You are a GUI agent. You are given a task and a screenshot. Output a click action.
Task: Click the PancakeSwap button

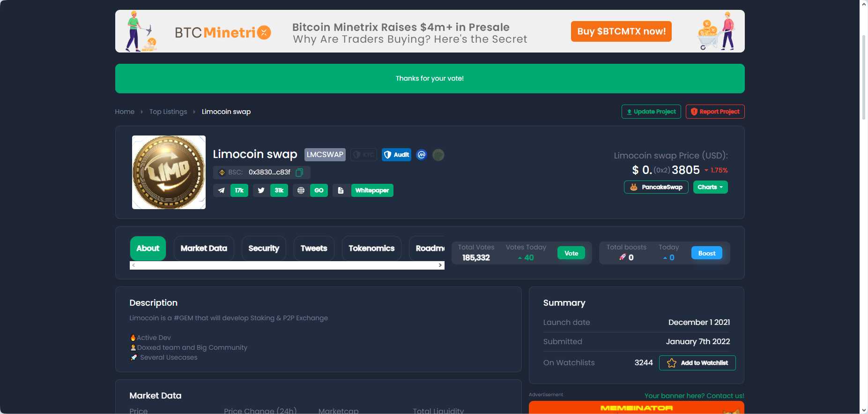click(x=656, y=187)
